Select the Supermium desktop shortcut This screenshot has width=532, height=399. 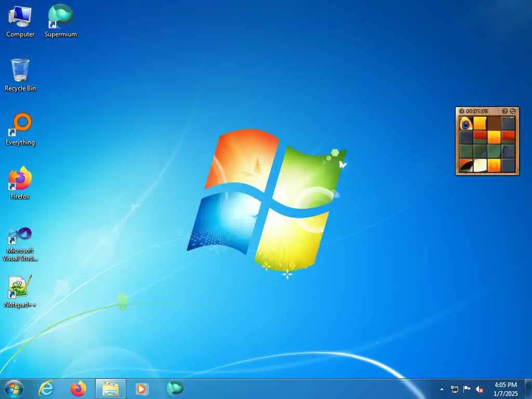point(61,21)
